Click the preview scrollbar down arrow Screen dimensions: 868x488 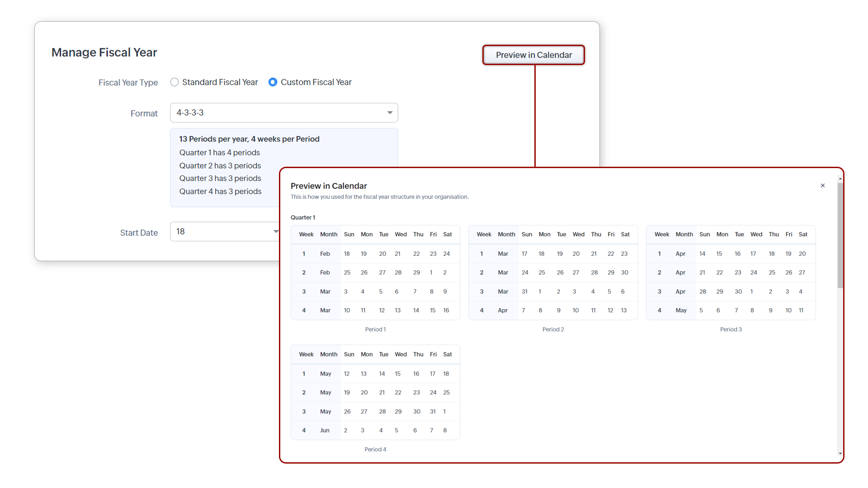click(x=840, y=453)
